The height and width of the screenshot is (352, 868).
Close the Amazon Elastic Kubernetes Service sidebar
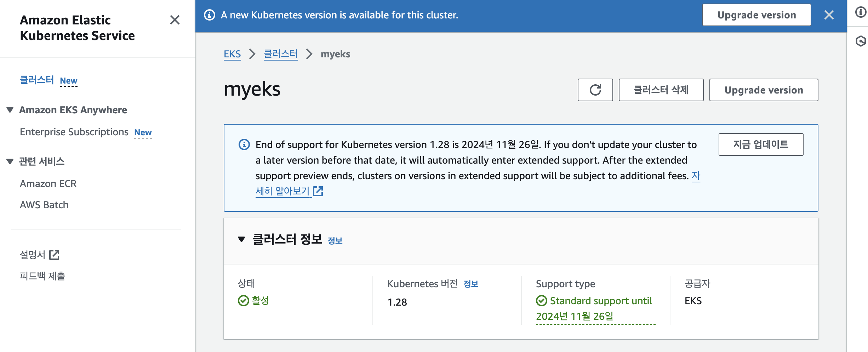pos(175,20)
